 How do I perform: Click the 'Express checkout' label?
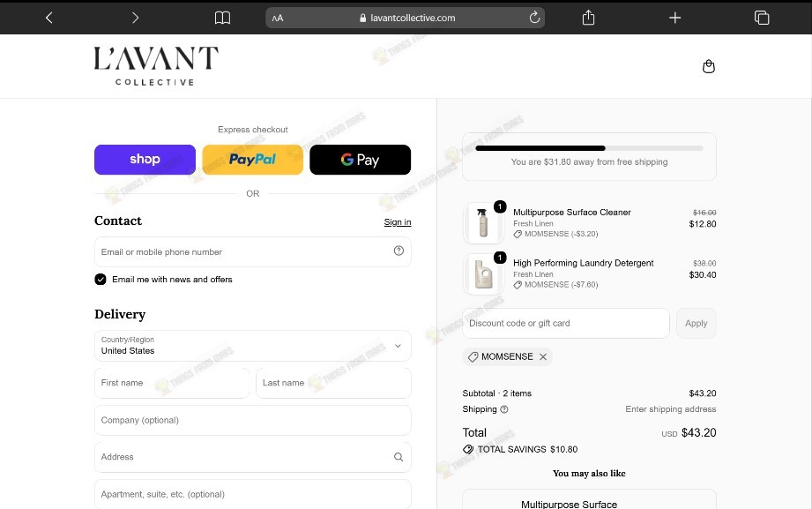(253, 130)
